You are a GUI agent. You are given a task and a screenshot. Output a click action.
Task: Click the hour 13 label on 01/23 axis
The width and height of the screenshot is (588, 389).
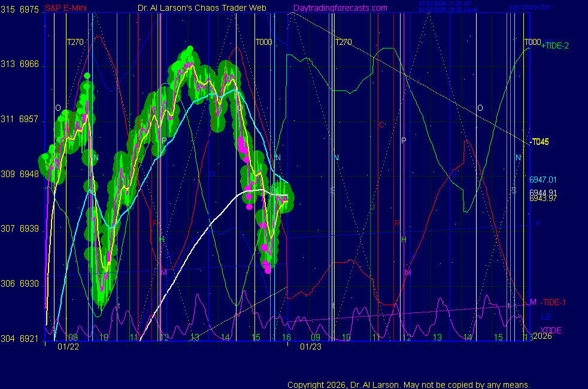coord(437,338)
